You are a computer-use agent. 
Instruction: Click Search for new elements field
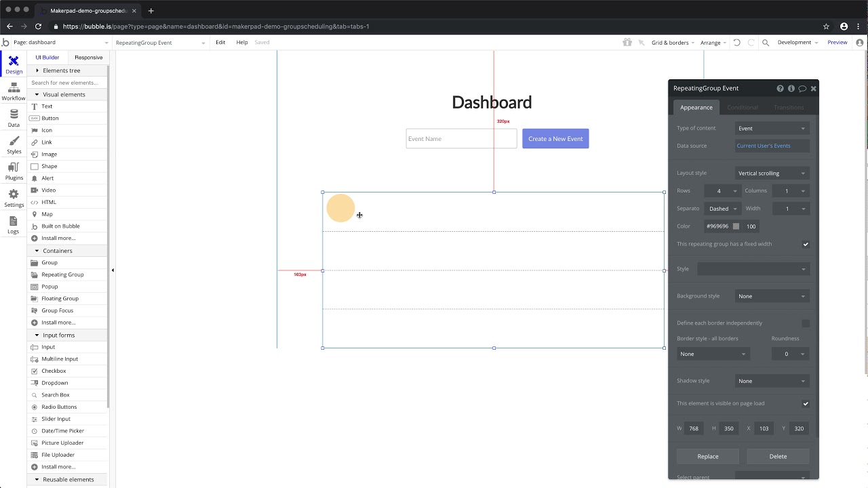click(x=67, y=83)
